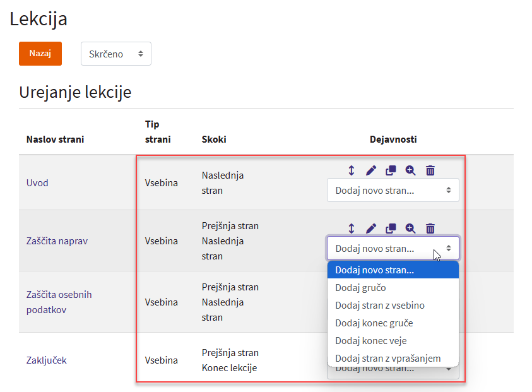This screenshot has width=532, height=392.
Task: Choose Dodaj stran z vprašanjem option
Action: pos(387,359)
